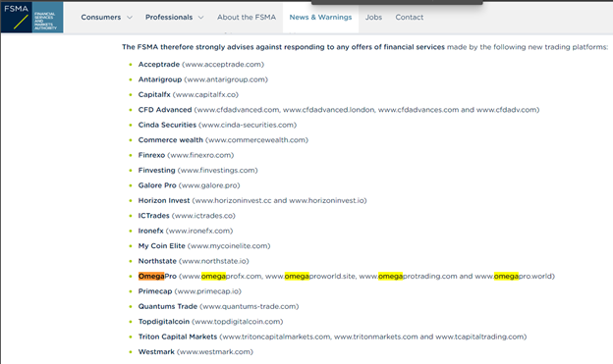The height and width of the screenshot is (364, 613).
Task: Click the www.primecap.io address
Action: point(207,291)
